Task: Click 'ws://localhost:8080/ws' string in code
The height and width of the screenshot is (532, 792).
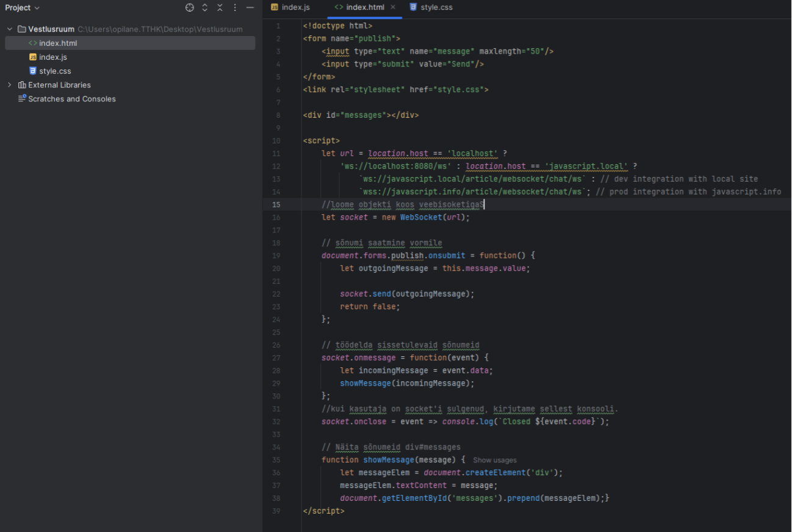Action: [395, 166]
